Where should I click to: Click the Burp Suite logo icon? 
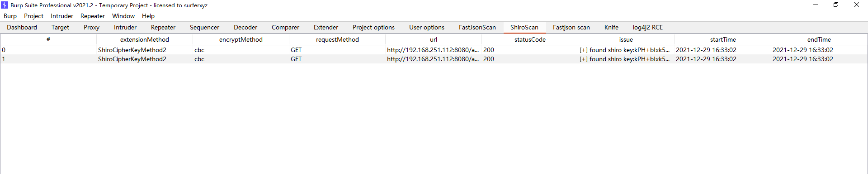pos(5,5)
